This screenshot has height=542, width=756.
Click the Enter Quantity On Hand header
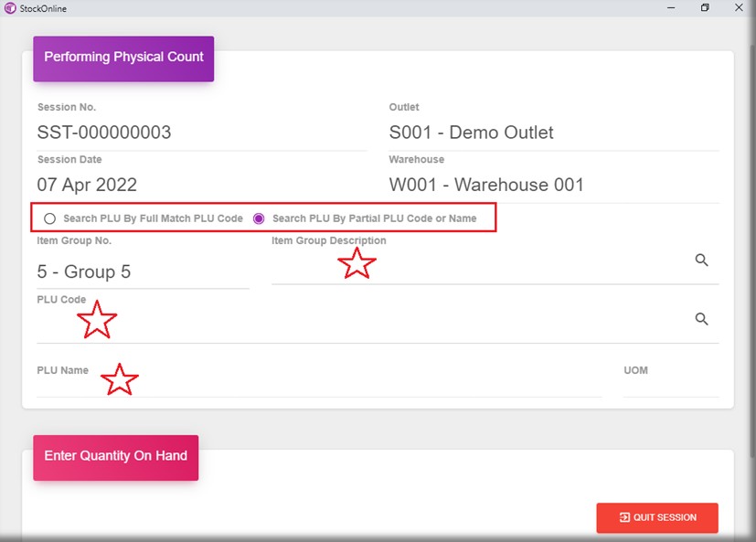pyautogui.click(x=115, y=456)
